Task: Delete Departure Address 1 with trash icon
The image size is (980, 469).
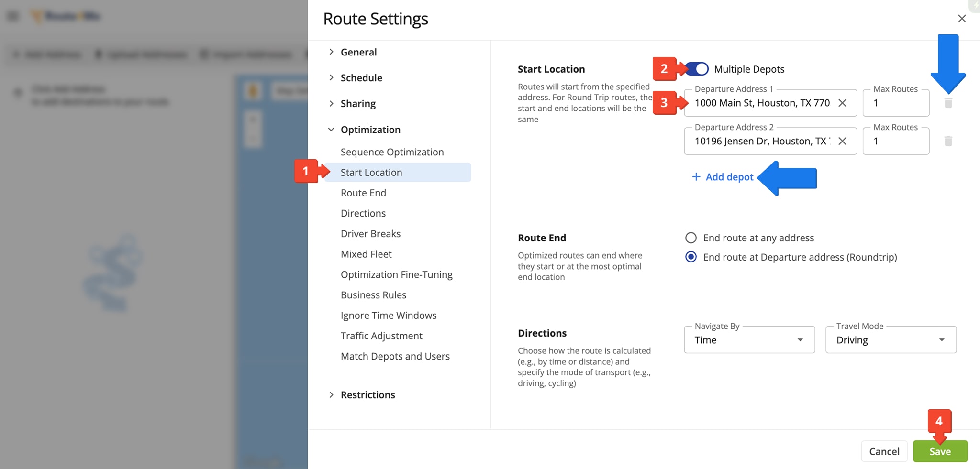Action: point(948,103)
